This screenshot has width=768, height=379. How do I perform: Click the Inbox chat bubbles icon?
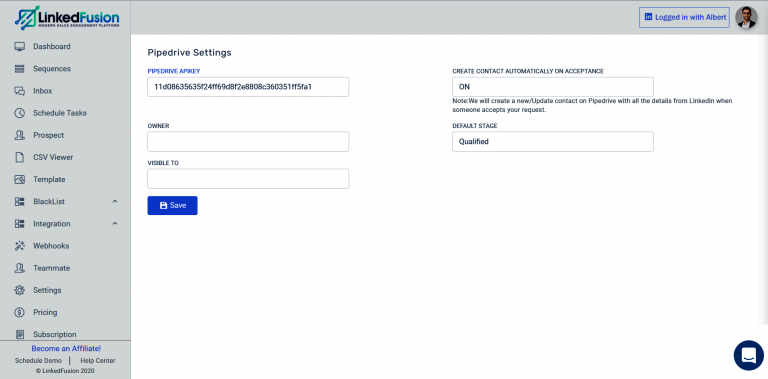click(20, 91)
